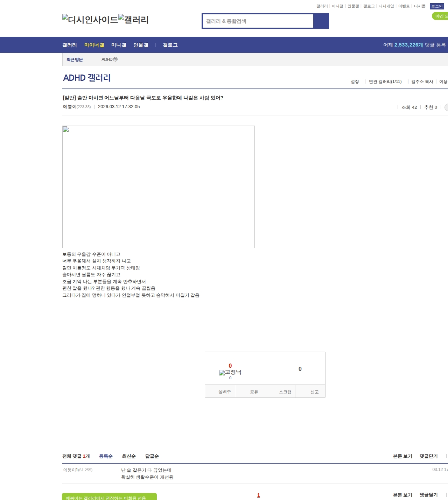Select 갤로그 in the blue navigation bar

tap(170, 45)
